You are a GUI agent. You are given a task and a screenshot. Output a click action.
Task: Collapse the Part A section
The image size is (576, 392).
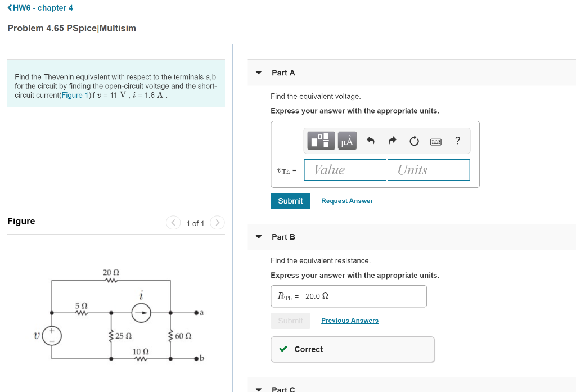[x=258, y=72]
